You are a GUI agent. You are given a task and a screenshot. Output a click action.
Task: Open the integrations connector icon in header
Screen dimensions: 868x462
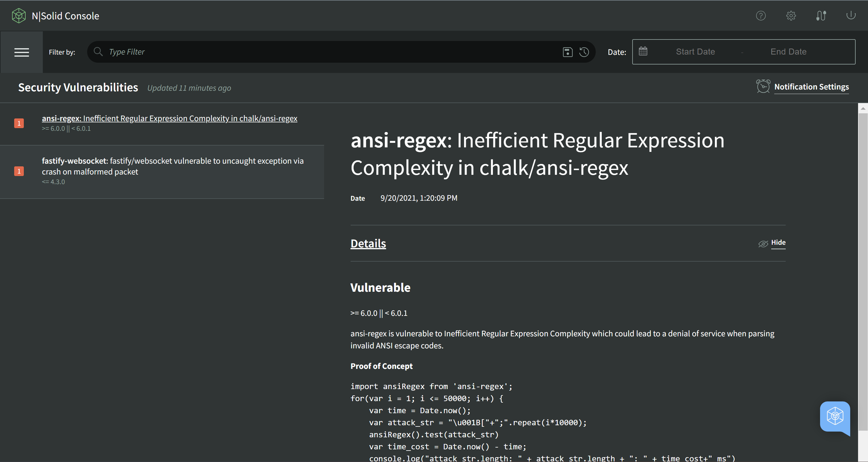[821, 15]
